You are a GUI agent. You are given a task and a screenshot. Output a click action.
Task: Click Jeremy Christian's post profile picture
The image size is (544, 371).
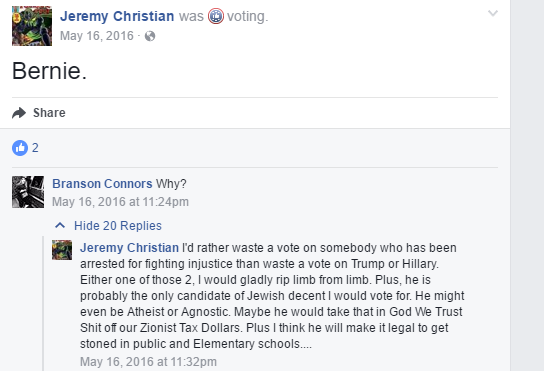click(32, 26)
